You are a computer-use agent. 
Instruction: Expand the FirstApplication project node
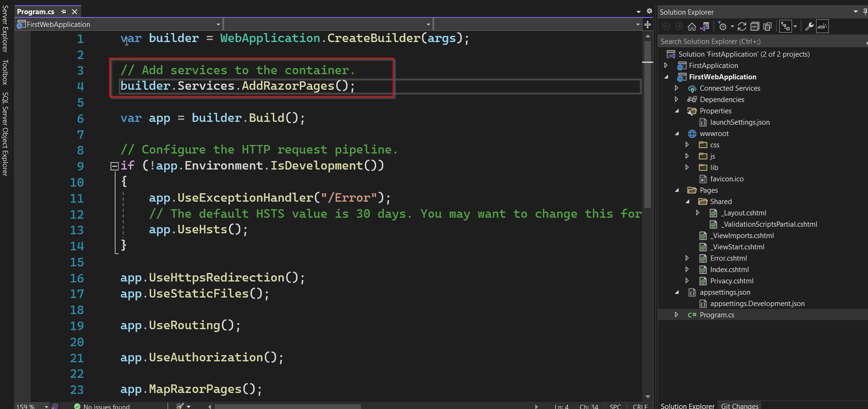coord(667,66)
